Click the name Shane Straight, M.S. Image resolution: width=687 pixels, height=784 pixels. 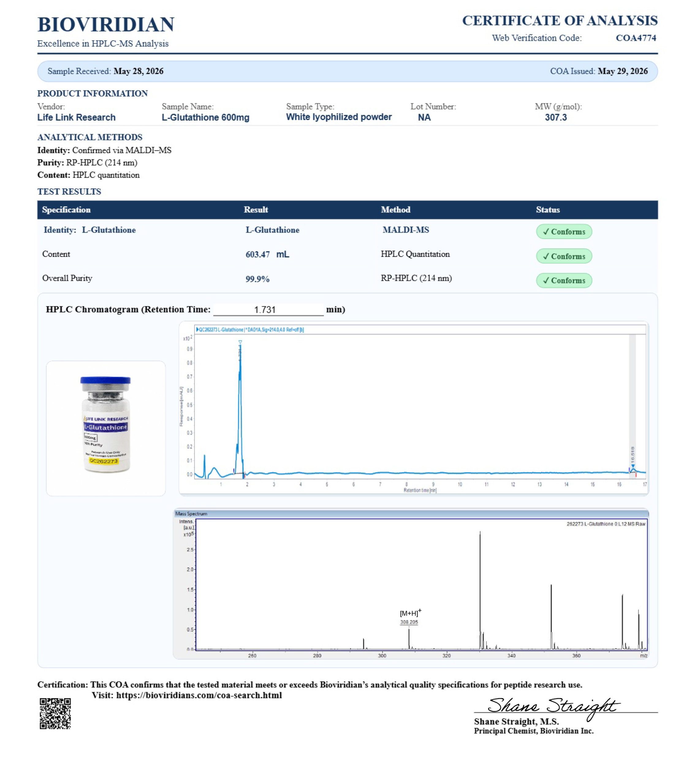click(x=516, y=722)
